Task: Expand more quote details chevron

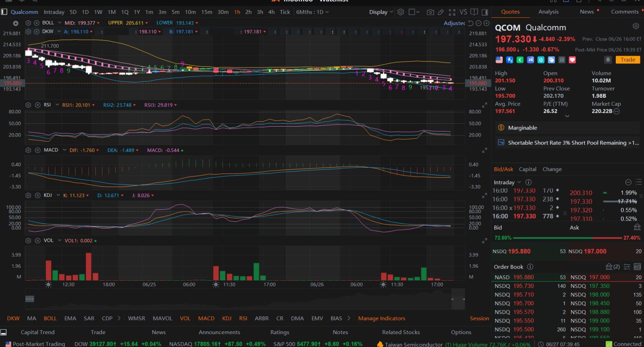Action: click(567, 116)
